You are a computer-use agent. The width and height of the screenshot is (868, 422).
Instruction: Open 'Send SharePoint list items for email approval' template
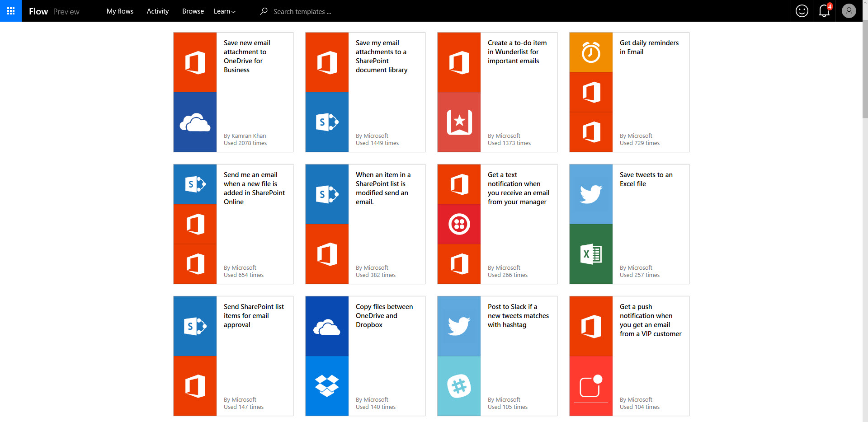254,315
